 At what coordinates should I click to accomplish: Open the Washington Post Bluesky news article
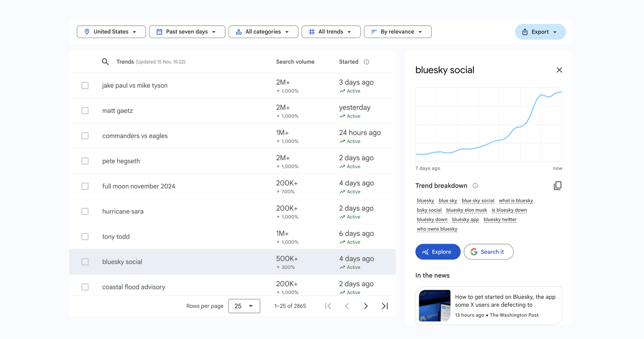coord(489,305)
